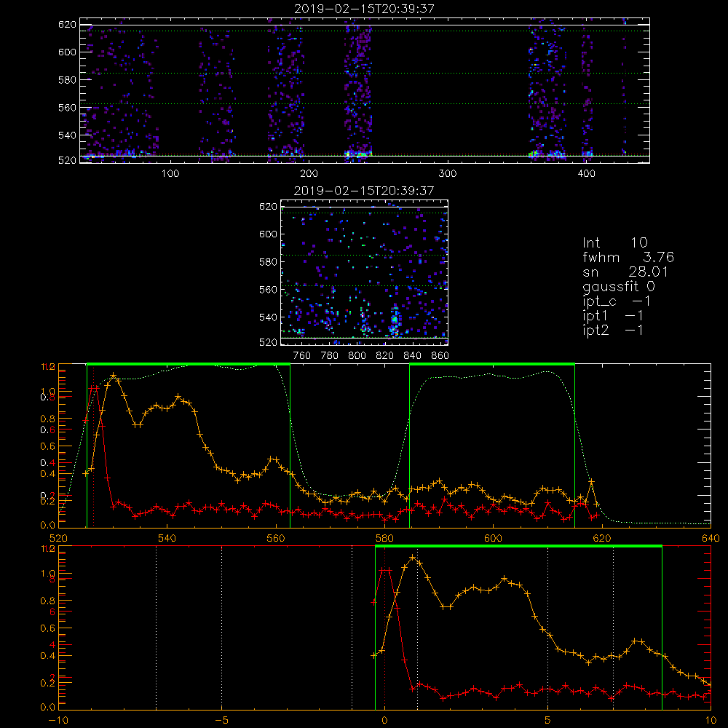Click x-axis label 400 under wide spectrogram
Viewport: 728px width, 728px height.
pos(586,174)
